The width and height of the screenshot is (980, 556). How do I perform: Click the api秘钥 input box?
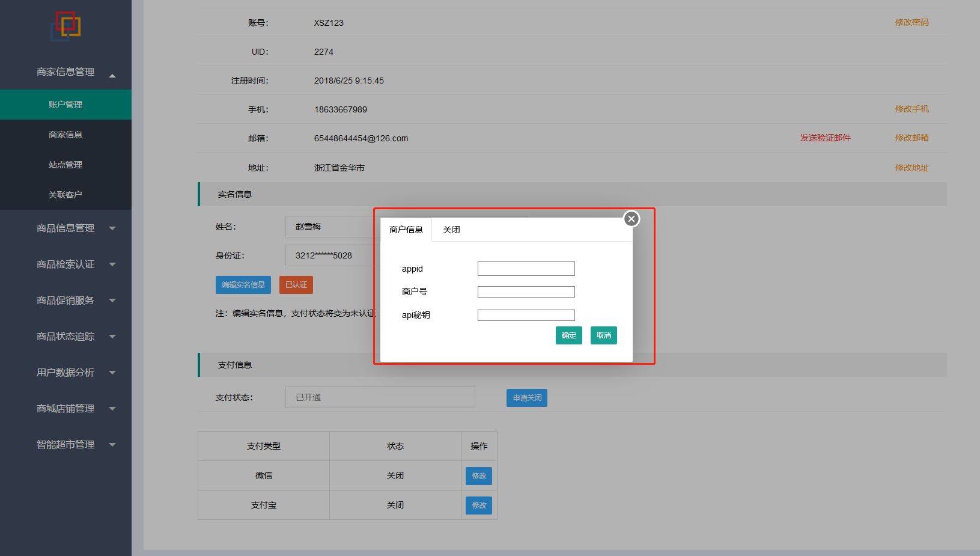click(526, 316)
